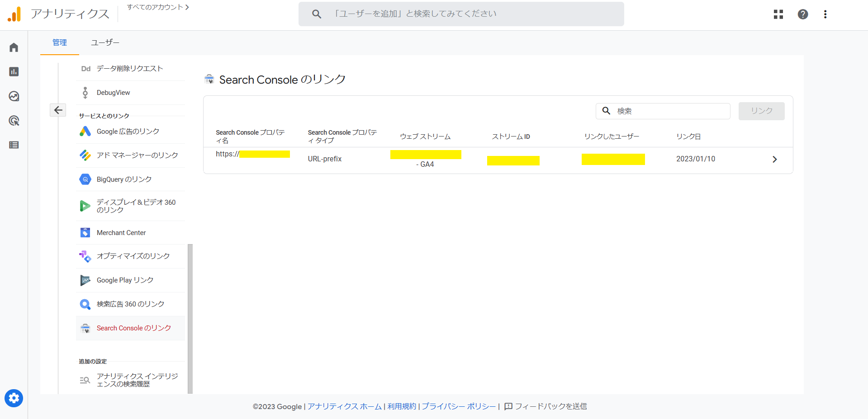Click the magnifier icon in top search bar

point(317,14)
